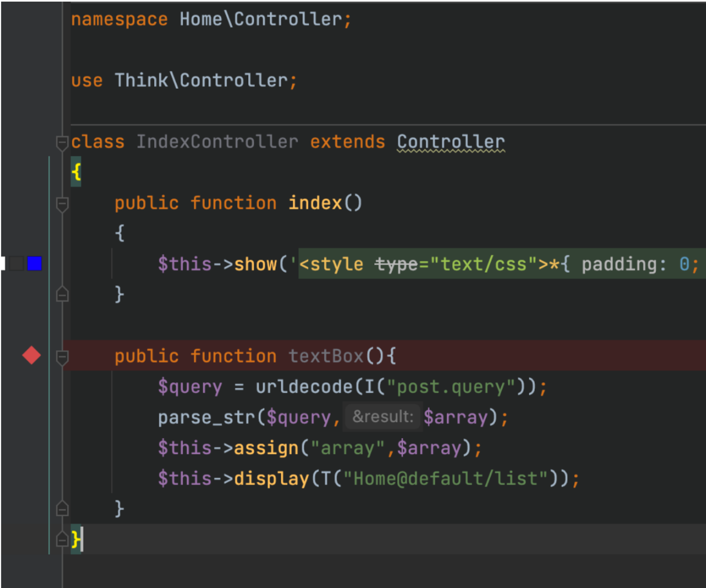
Task: Click the display method call
Action: (x=272, y=479)
